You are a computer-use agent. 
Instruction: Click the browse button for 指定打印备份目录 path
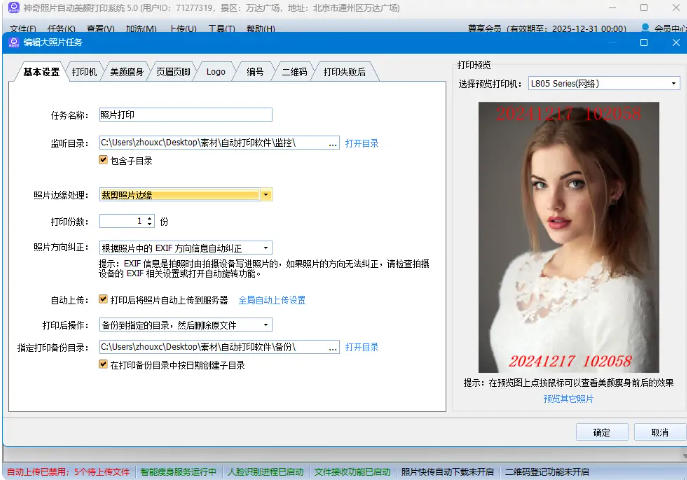pos(333,347)
